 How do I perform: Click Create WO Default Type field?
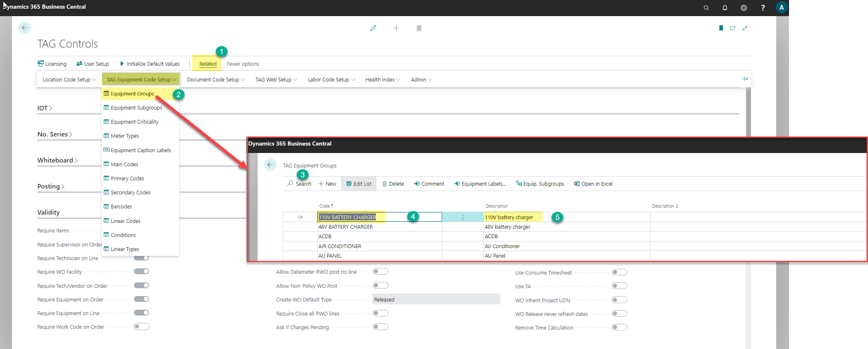[x=436, y=299]
